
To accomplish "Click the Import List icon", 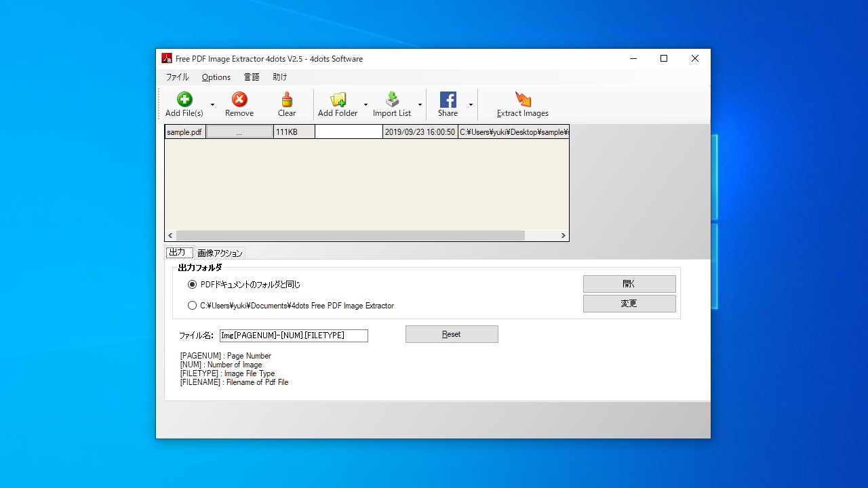I will 392,100.
